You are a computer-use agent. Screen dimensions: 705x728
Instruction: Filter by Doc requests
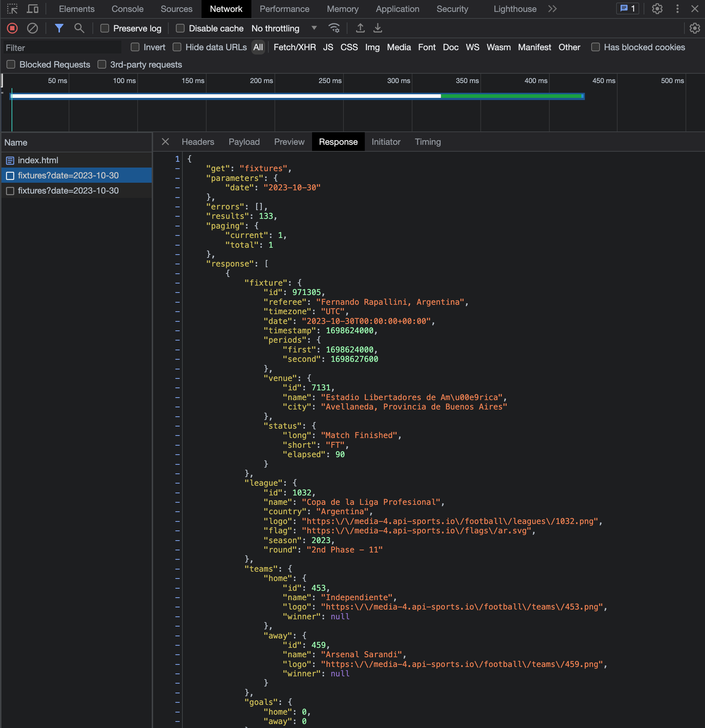(x=451, y=47)
